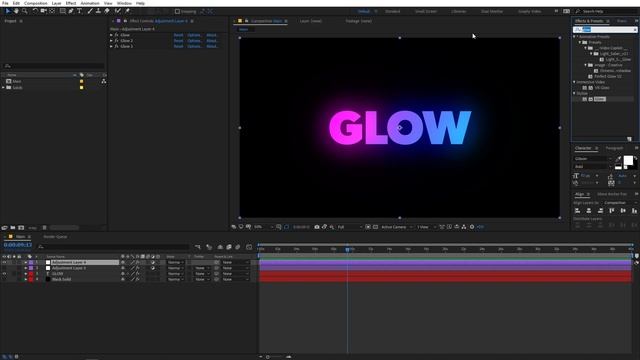Create a new folder in Project panel
This screenshot has height=360, width=640.
point(13,228)
